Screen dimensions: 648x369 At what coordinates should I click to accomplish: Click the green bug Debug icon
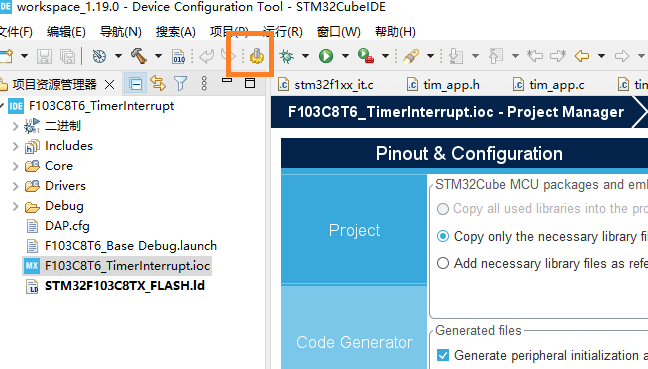click(286, 56)
